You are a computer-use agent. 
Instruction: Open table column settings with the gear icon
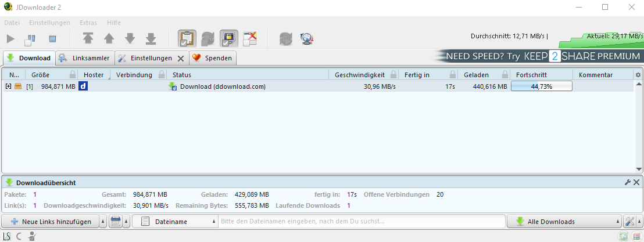pyautogui.click(x=638, y=75)
